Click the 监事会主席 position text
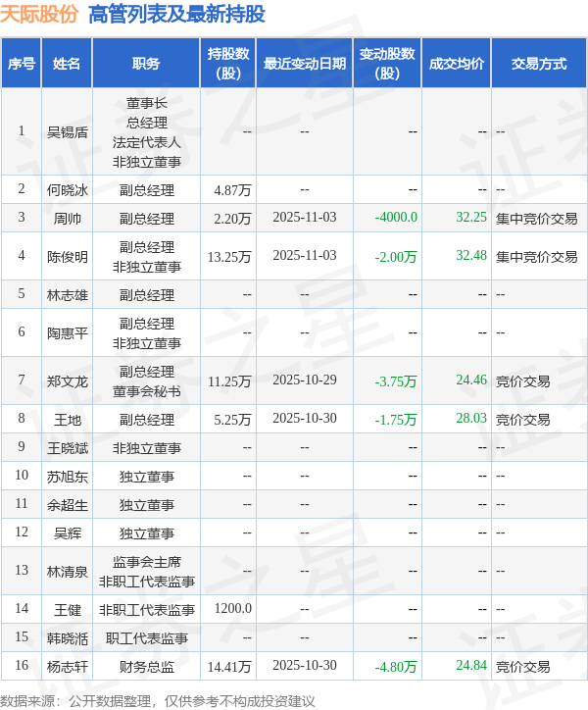Screen dimensions: 588x710 [146, 562]
